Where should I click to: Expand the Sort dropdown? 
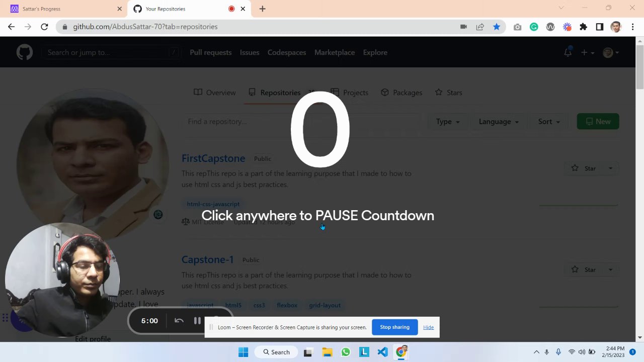coord(549,122)
